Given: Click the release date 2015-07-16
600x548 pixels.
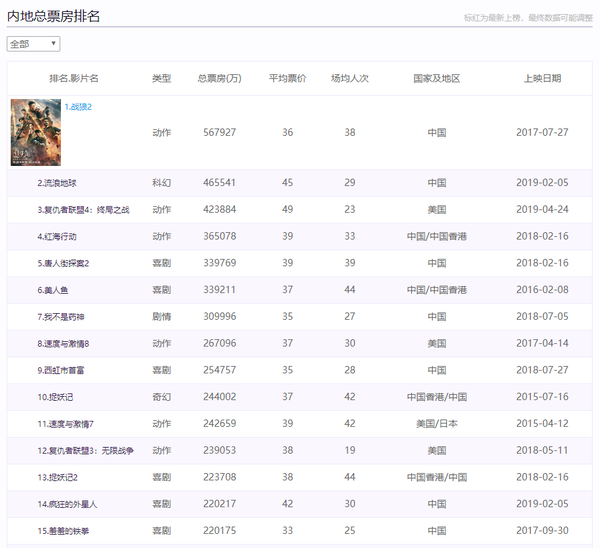Looking at the screenshot, I should (542, 397).
